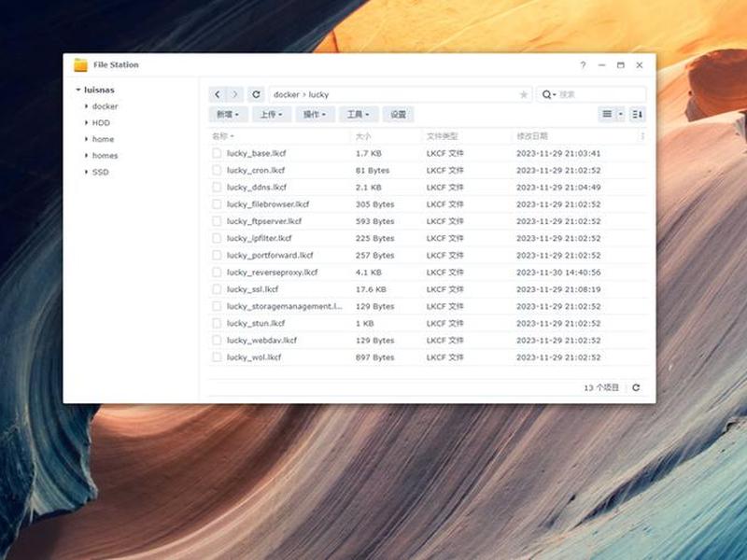
Task: Open the 上传 upload menu
Action: point(271,114)
